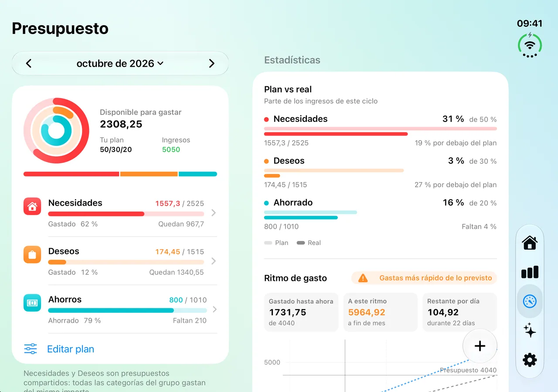Expand the Deseos row chevron
This screenshot has height=392, width=558.
point(213,261)
